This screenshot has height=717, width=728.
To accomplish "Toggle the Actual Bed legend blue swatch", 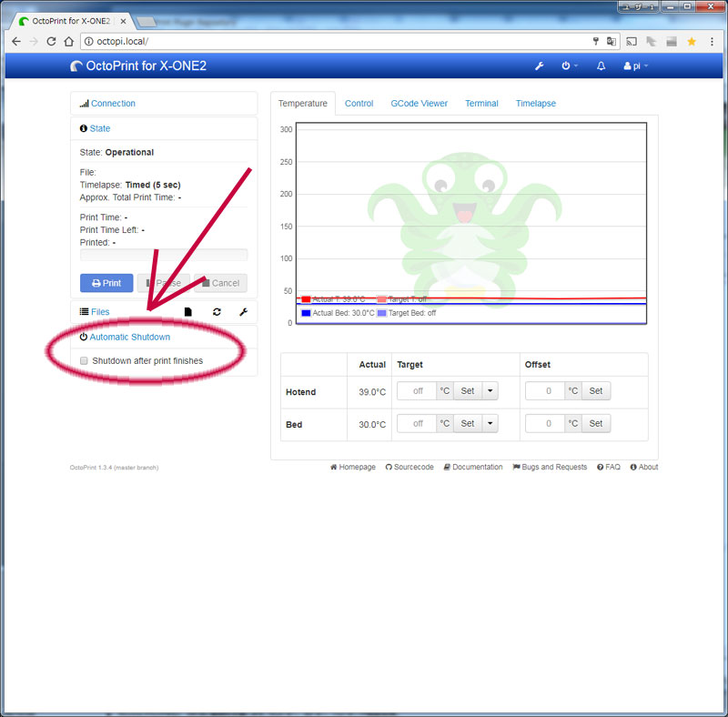I will (x=306, y=313).
